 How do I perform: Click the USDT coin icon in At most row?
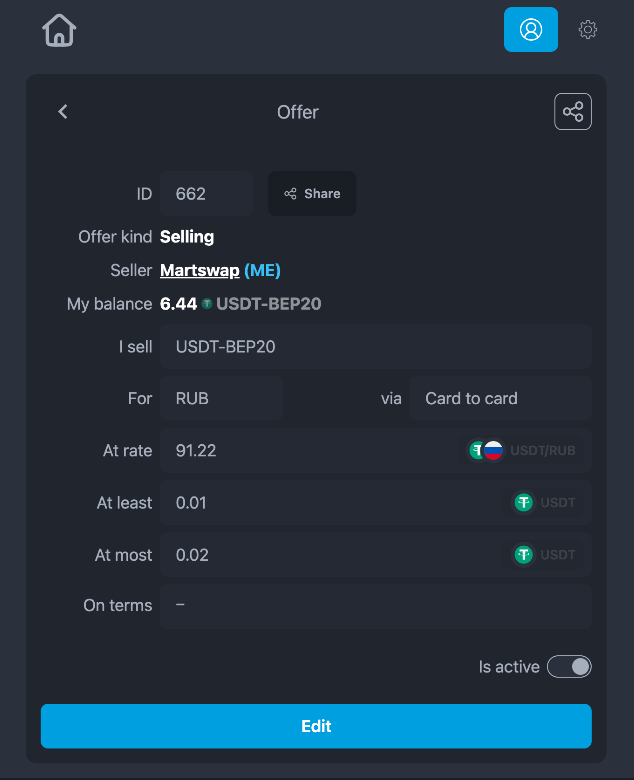(523, 555)
